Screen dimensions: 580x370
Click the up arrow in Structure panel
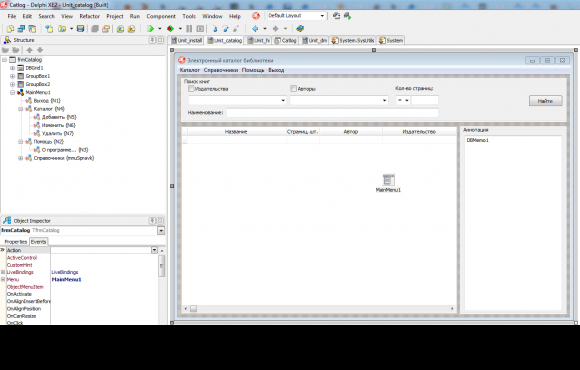pos(30,50)
